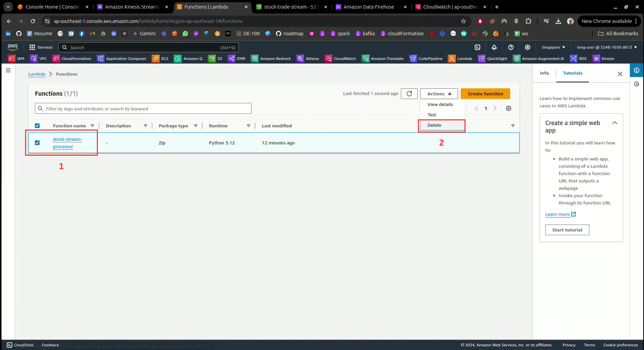Open the AWS CloudShell icon in header
The image size is (644, 350).
(x=477, y=48)
